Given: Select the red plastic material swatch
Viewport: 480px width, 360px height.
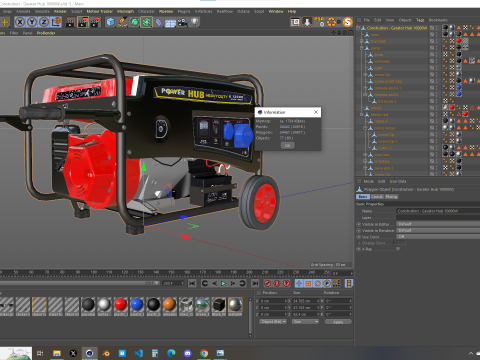Looking at the screenshot, I should (x=120, y=305).
